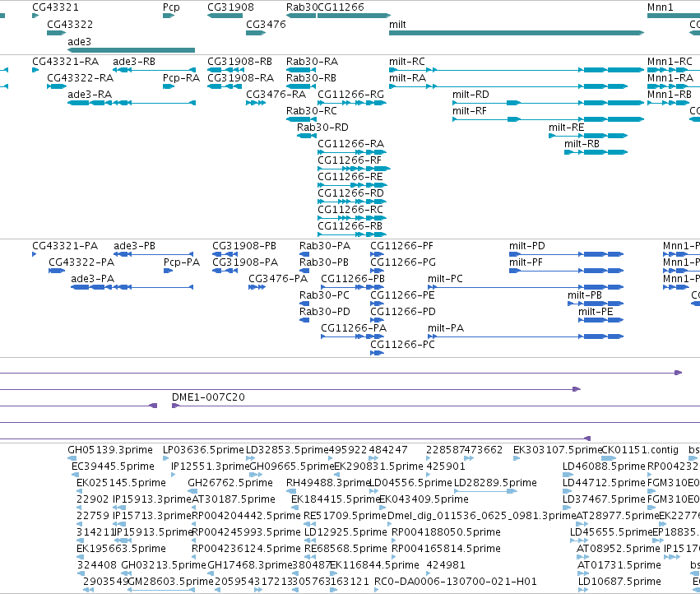Click EST EC39445.5prime

[75, 475]
